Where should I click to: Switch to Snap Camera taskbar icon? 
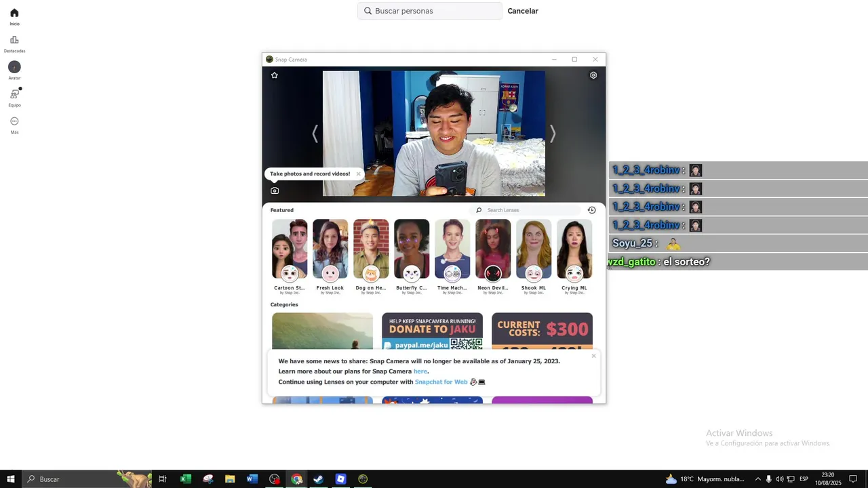(363, 479)
